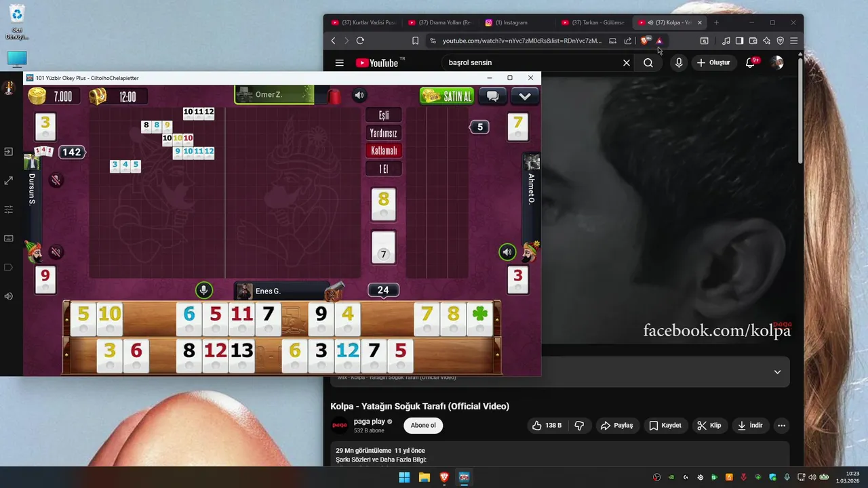Click the YouTube search magnifier button
Screen dimensions: 868x488
(648, 62)
